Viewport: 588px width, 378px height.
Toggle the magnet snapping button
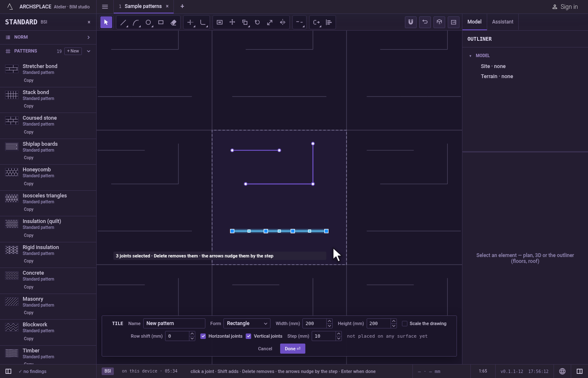pyautogui.click(x=411, y=22)
